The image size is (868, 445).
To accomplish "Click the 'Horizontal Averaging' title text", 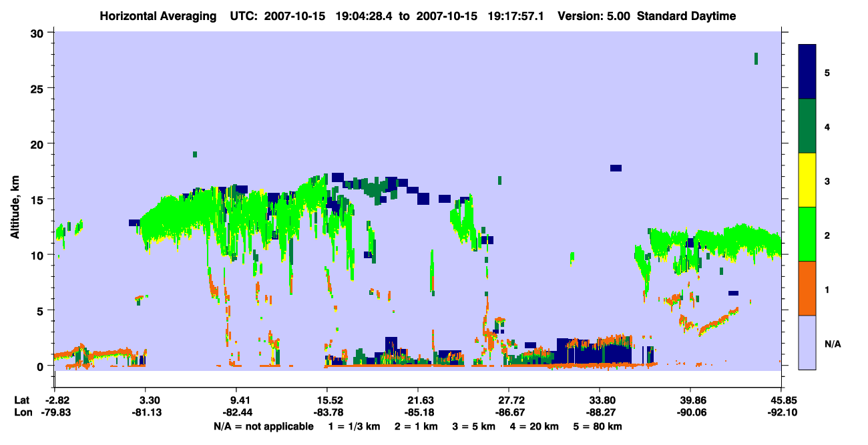I will [x=158, y=16].
